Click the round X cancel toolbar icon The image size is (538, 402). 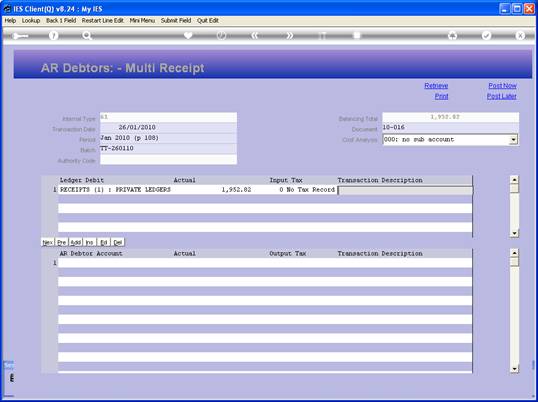520,35
